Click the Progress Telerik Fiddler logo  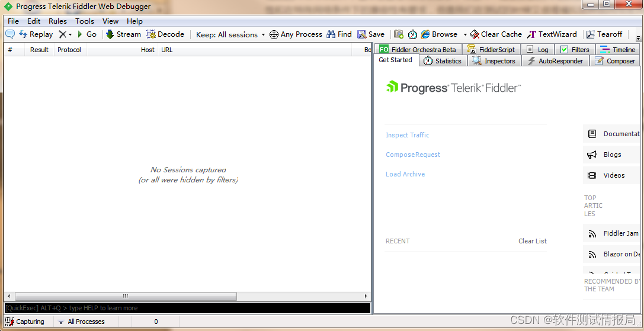[x=453, y=88]
